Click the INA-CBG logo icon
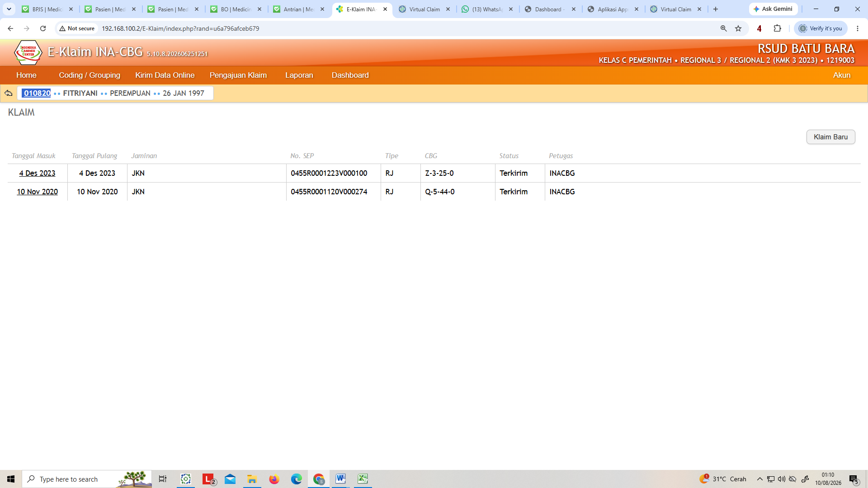 pyautogui.click(x=28, y=52)
